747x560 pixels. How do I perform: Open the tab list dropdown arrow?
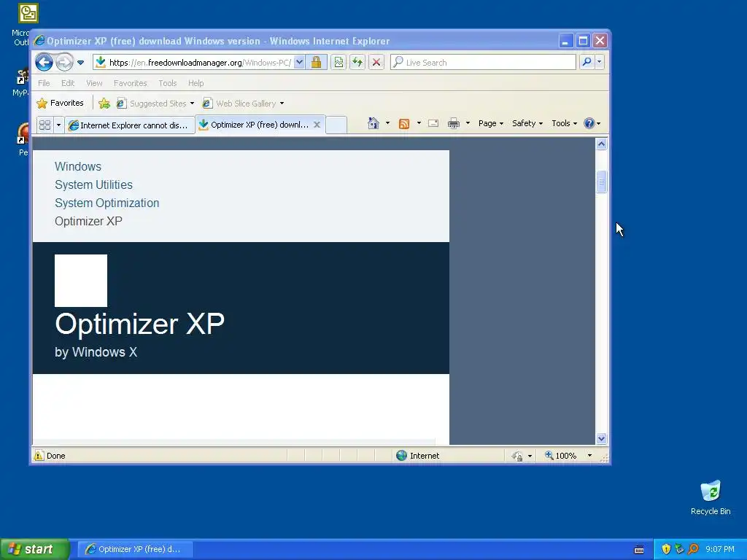[58, 125]
